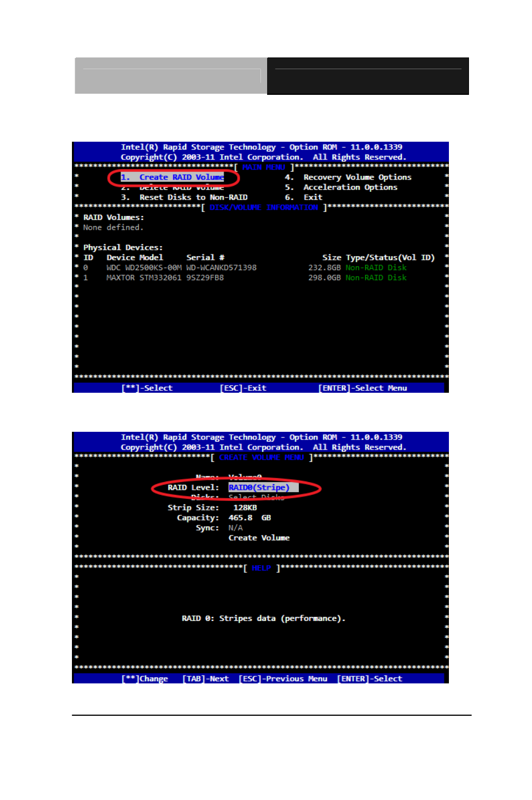
Task: Click the Change footer hint
Action: tap(145, 679)
